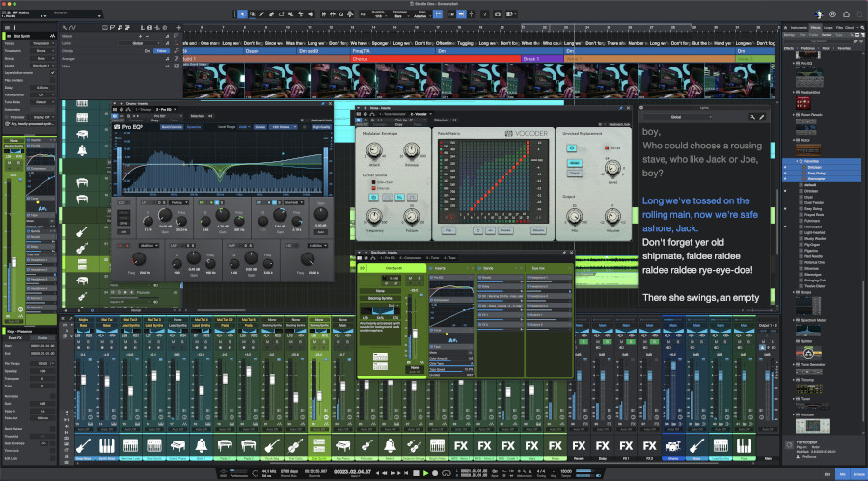This screenshot has height=481, width=868.
Task: Click lyric line 'Long we've tossed on the'
Action: [695, 200]
